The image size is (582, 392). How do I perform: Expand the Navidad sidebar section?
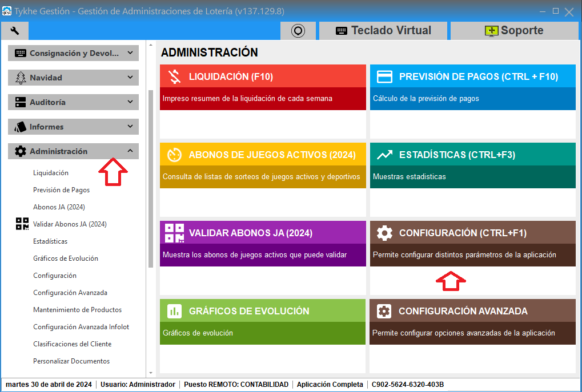pyautogui.click(x=74, y=78)
